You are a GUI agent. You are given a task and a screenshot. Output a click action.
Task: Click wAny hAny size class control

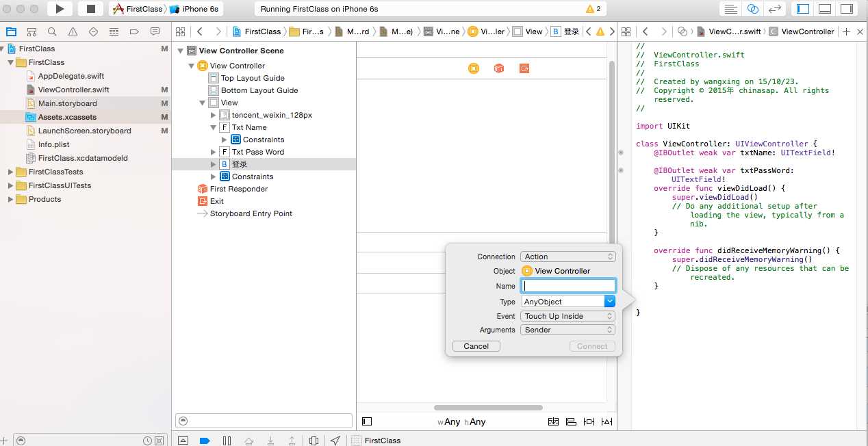pos(461,422)
